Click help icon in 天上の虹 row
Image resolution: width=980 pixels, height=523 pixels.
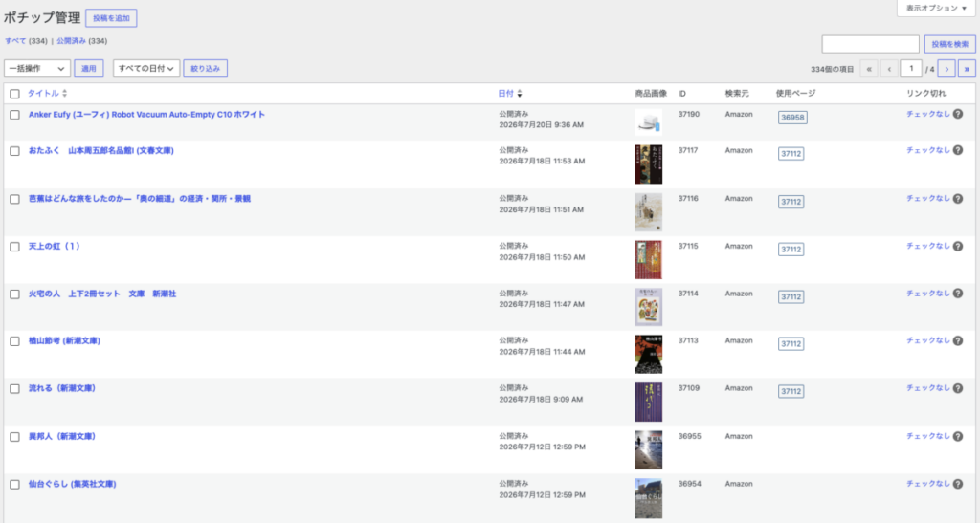coord(957,247)
